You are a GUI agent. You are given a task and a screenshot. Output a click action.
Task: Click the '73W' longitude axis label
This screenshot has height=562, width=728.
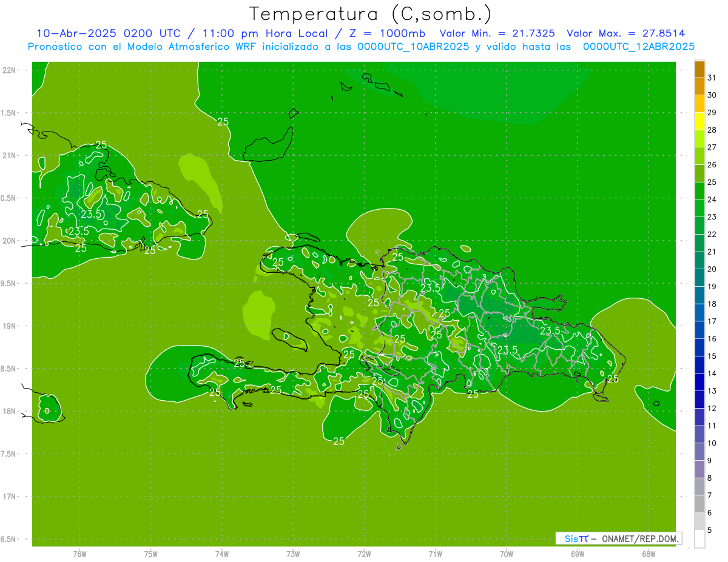pyautogui.click(x=293, y=554)
